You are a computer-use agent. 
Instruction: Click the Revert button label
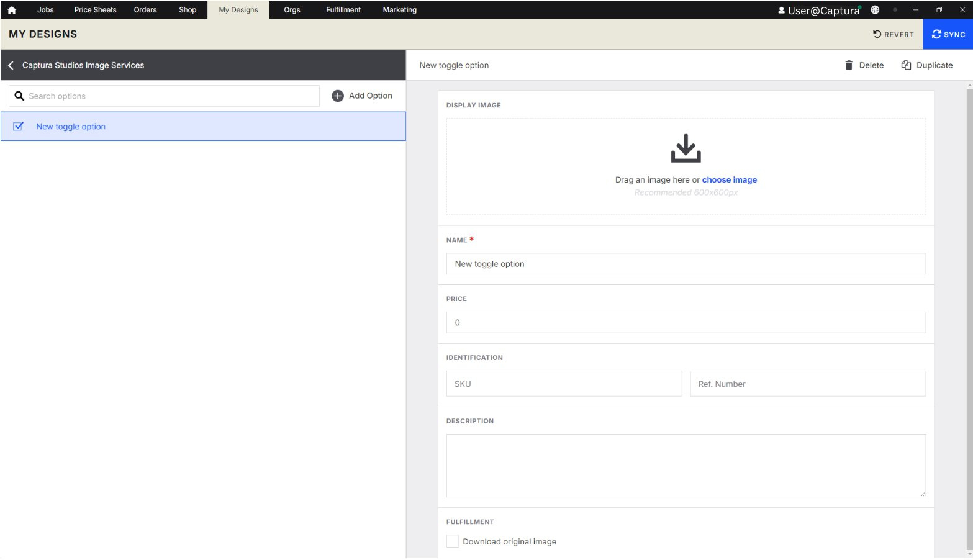(x=898, y=35)
